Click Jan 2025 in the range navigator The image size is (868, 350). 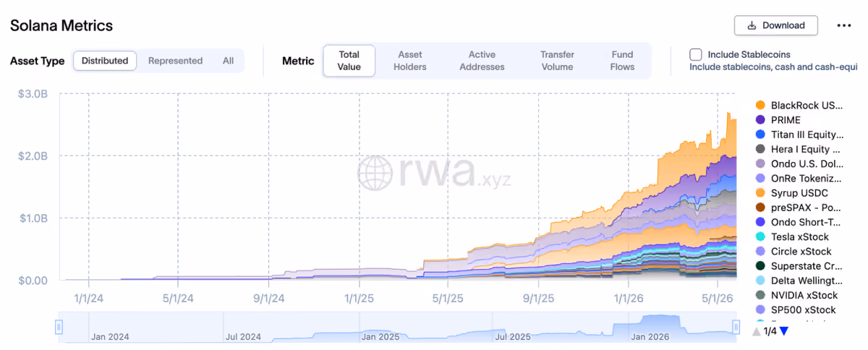pyautogui.click(x=379, y=336)
